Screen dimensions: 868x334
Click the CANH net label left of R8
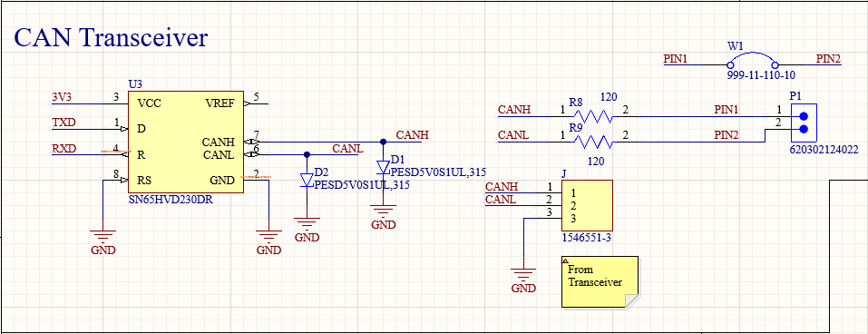tap(514, 109)
